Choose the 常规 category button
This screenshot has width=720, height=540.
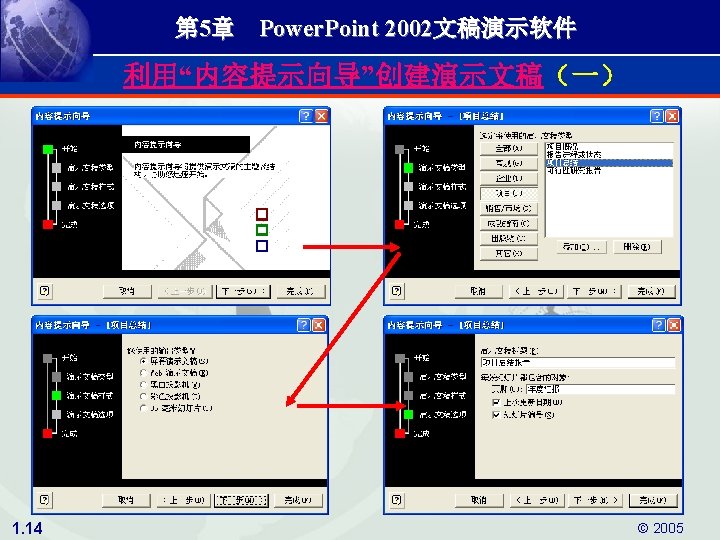pos(509,163)
